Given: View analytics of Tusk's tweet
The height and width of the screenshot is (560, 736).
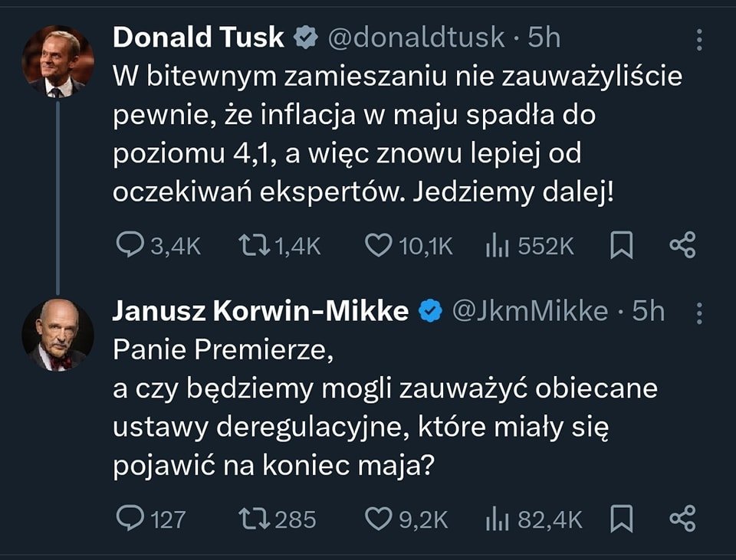Looking at the screenshot, I should (x=498, y=245).
